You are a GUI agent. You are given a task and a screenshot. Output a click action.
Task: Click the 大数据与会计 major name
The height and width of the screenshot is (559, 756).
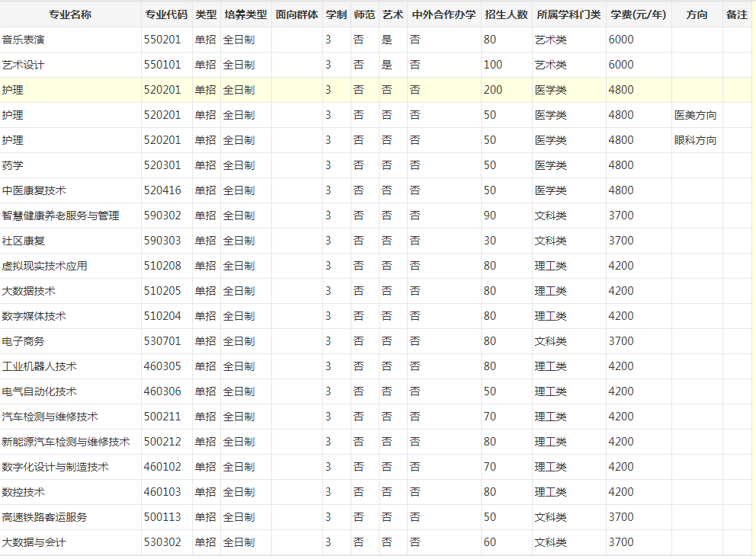(x=34, y=542)
